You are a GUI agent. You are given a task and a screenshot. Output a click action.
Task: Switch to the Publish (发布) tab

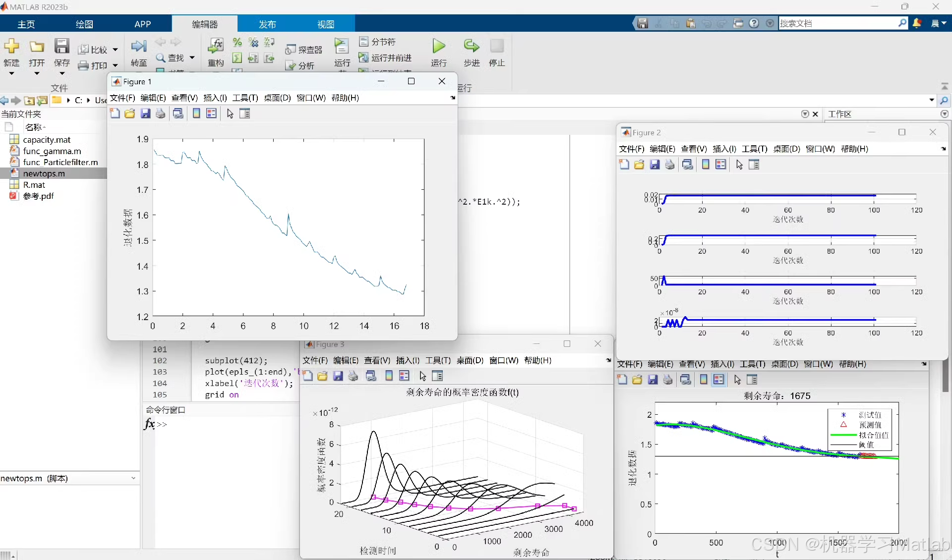pos(267,24)
